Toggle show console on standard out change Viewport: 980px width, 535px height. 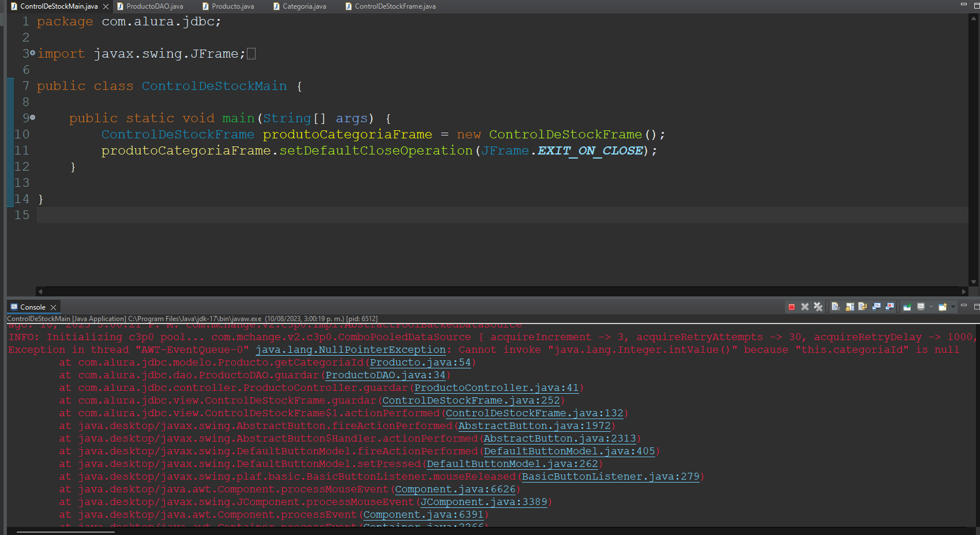click(876, 307)
